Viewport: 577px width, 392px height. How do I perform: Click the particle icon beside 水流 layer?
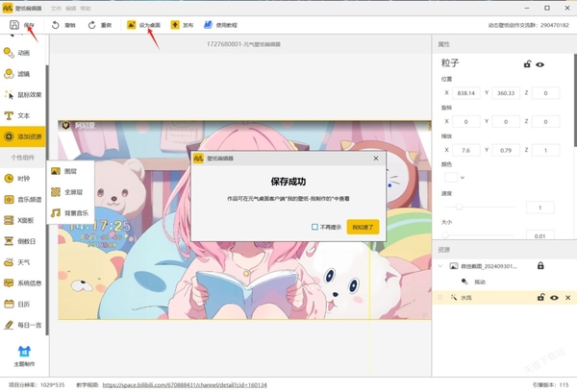pos(454,297)
